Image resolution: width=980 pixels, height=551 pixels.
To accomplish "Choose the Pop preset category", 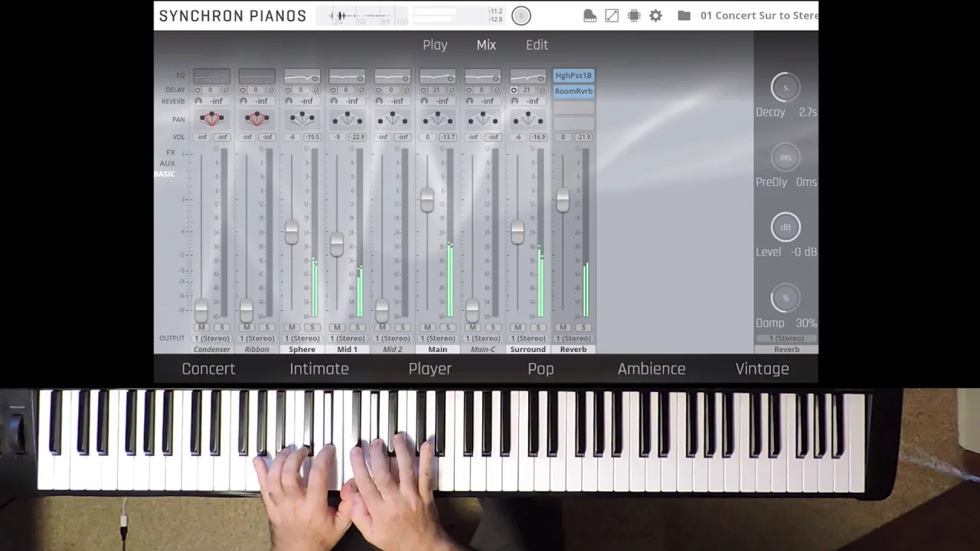I will click(541, 369).
